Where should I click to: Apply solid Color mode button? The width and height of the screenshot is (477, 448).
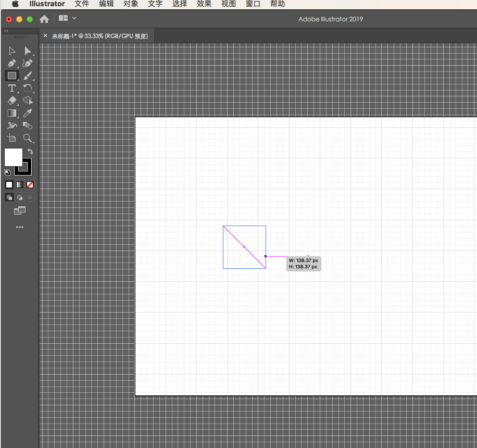pos(9,185)
